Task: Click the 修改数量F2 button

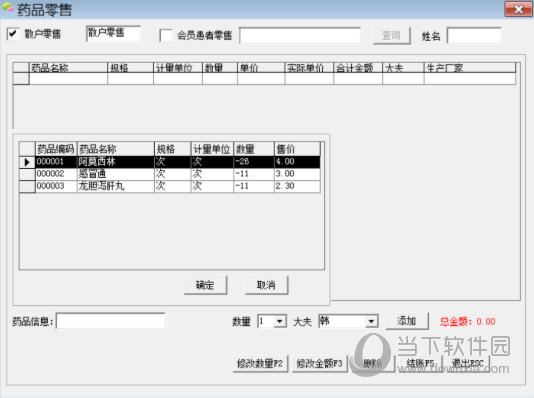Action: [x=260, y=364]
